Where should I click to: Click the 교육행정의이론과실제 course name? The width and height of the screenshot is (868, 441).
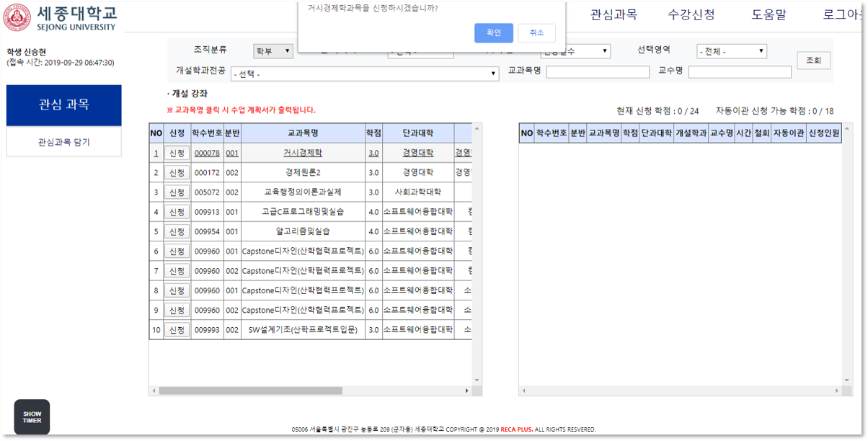pyautogui.click(x=303, y=192)
